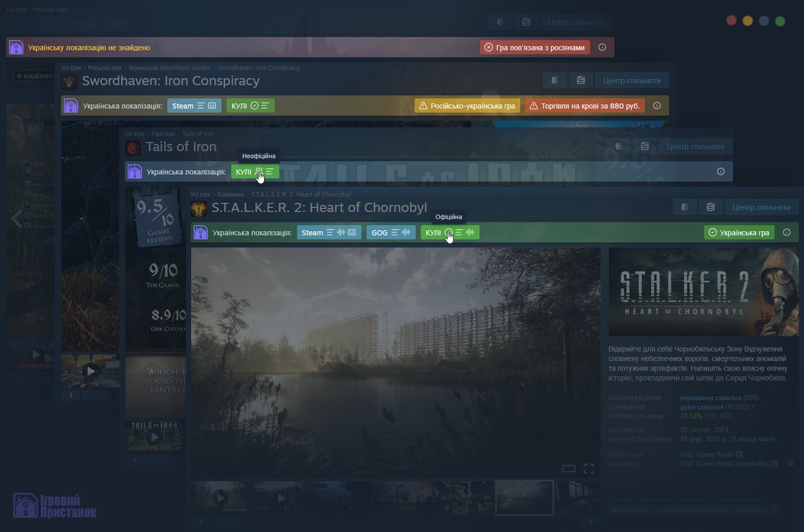Click subtitles icon in Swordhaven Steam badge
Viewport: 804px width, 532px height.
pos(212,106)
